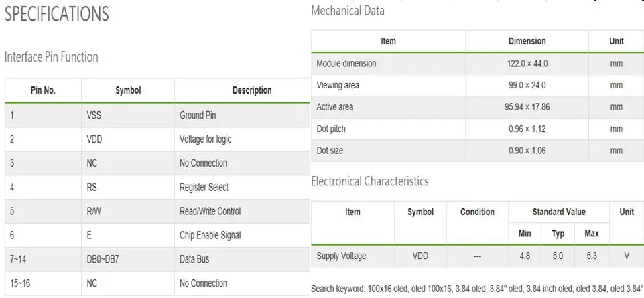
Task: Click the Chip Enable Signal cell
Action: pos(210,235)
